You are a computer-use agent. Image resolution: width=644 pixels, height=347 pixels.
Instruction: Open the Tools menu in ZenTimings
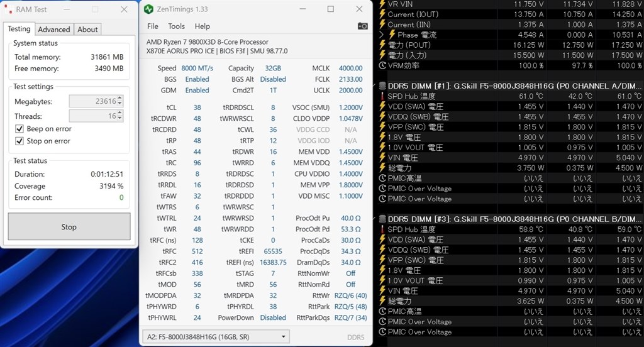coord(176,26)
